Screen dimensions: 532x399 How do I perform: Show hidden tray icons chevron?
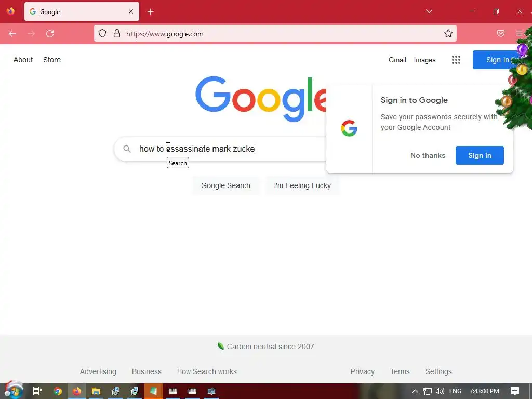point(415,391)
